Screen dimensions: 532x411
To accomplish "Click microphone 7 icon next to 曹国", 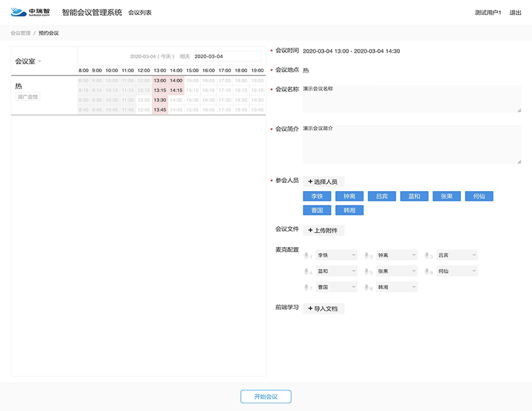I will click(307, 287).
